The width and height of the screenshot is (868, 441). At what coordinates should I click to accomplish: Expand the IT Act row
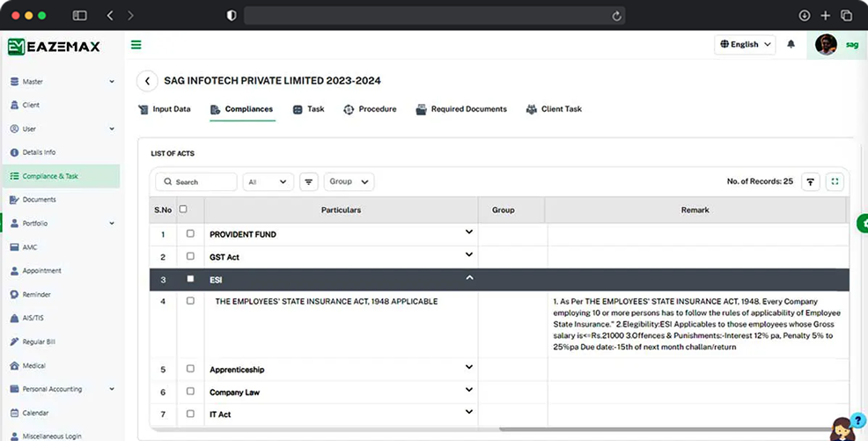pos(469,412)
